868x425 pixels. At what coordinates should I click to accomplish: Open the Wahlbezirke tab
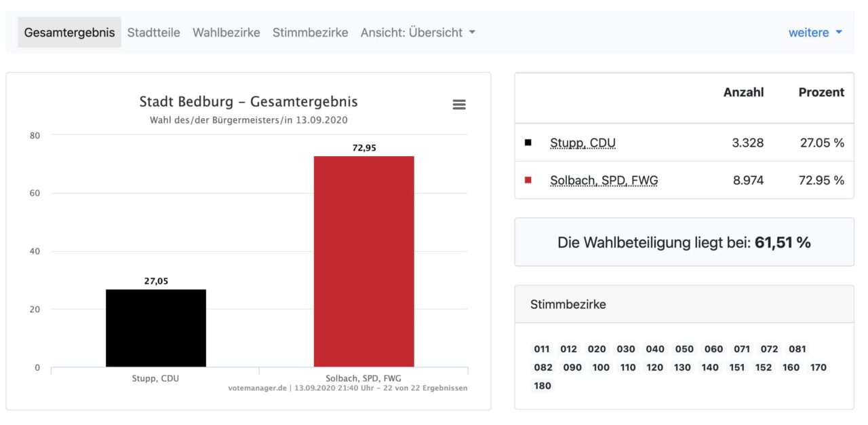(226, 33)
